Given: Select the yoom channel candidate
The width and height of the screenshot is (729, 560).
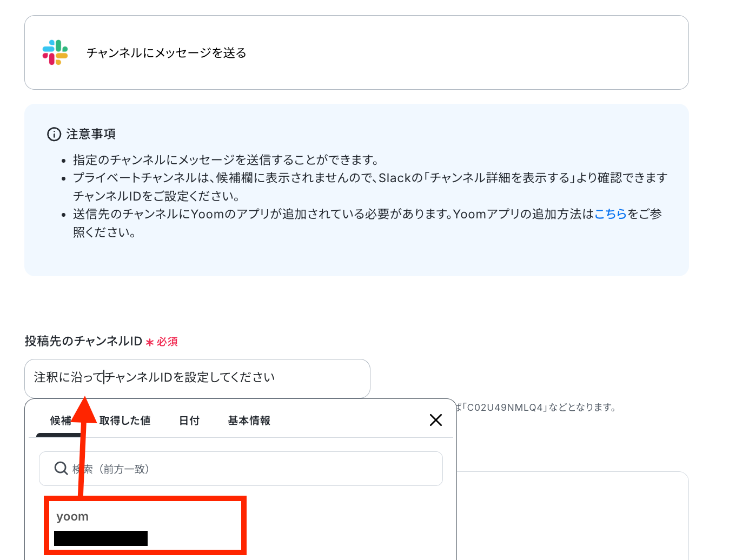Looking at the screenshot, I should (x=145, y=525).
